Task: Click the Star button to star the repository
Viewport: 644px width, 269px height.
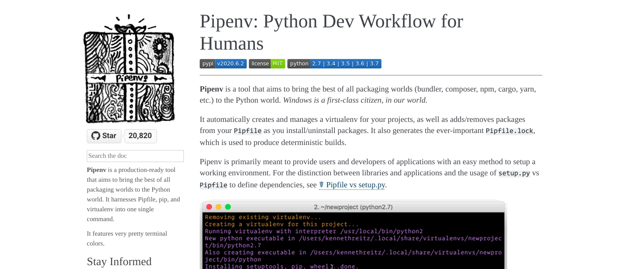Action: click(x=104, y=136)
